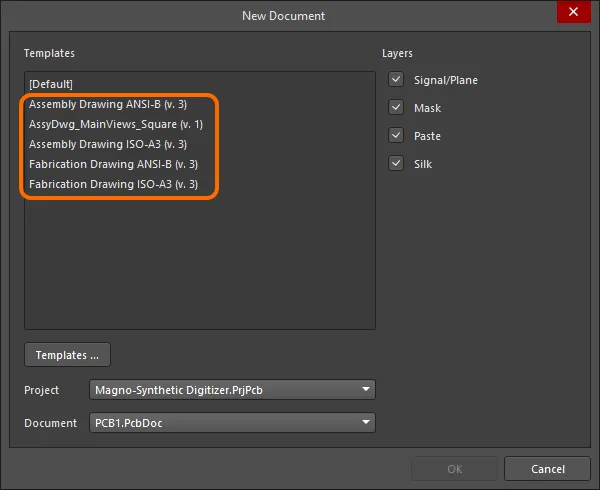This screenshot has width=600, height=490.
Task: Select Assembly Drawing ANSI-B template
Action: (x=108, y=104)
